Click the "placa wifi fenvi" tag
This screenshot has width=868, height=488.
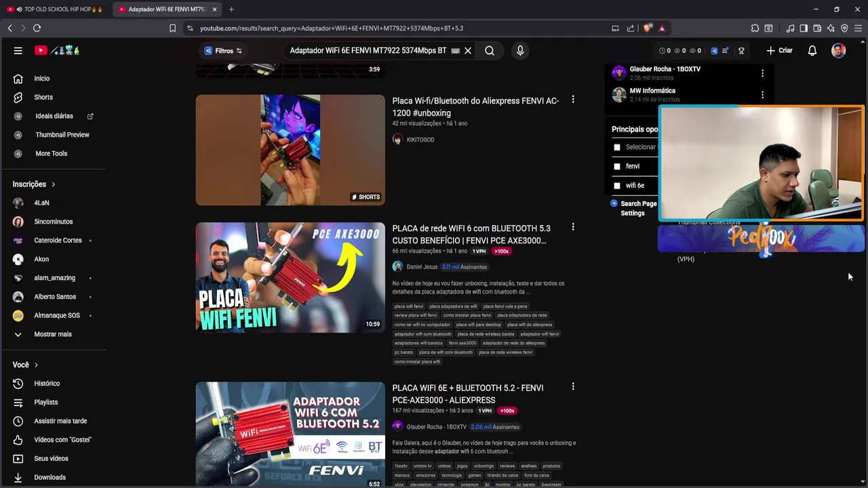[409, 306]
